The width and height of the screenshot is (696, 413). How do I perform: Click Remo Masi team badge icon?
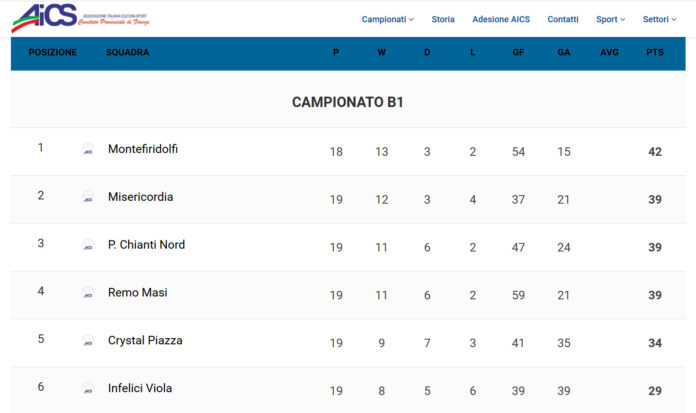[88, 293]
